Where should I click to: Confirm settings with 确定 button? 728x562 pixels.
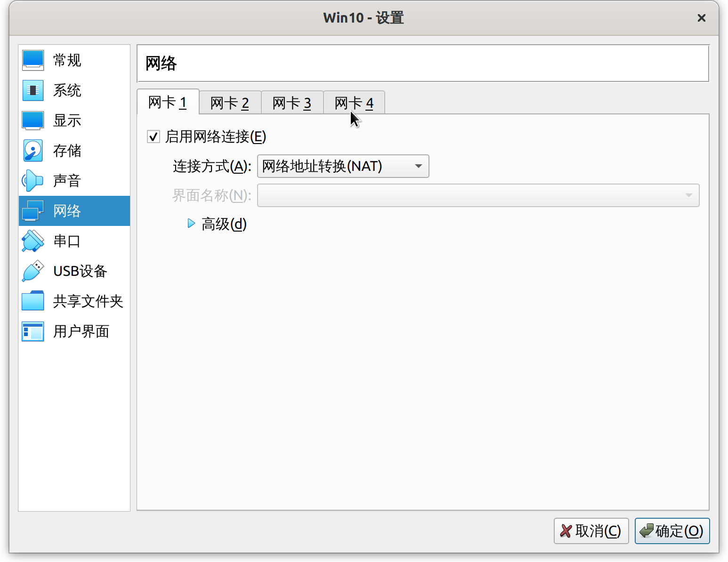[671, 531]
